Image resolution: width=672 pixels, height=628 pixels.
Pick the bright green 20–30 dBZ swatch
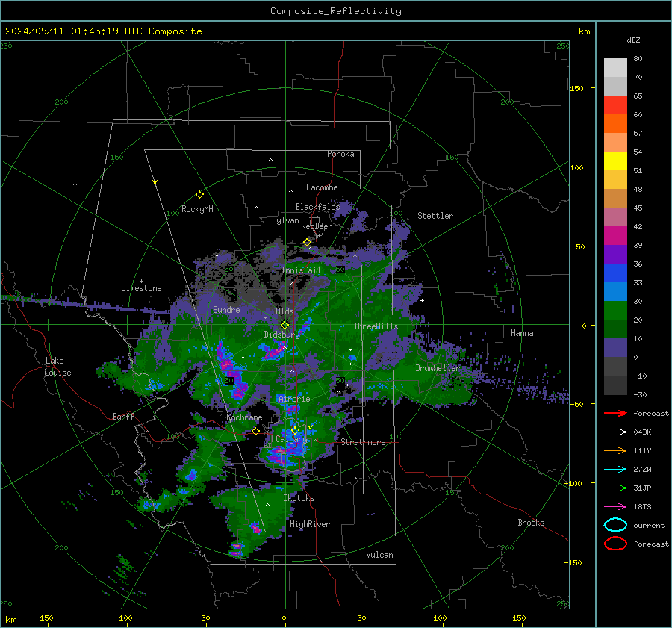point(615,311)
